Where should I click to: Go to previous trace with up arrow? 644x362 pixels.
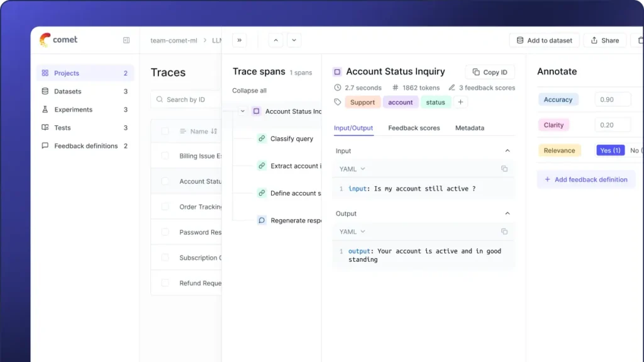pyautogui.click(x=275, y=40)
